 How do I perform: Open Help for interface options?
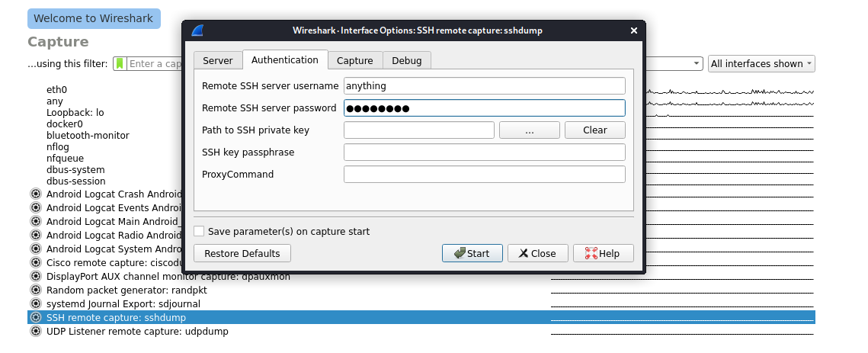point(604,253)
